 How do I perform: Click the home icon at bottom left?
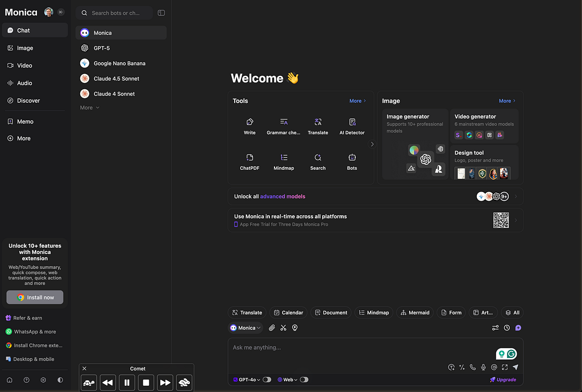(10, 380)
